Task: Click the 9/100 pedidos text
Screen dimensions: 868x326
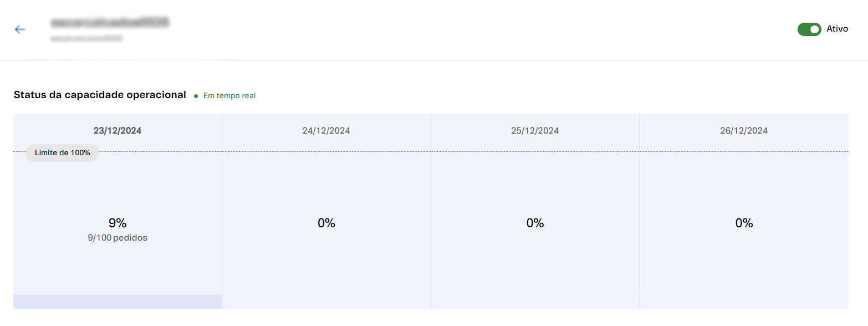Action: (x=118, y=238)
